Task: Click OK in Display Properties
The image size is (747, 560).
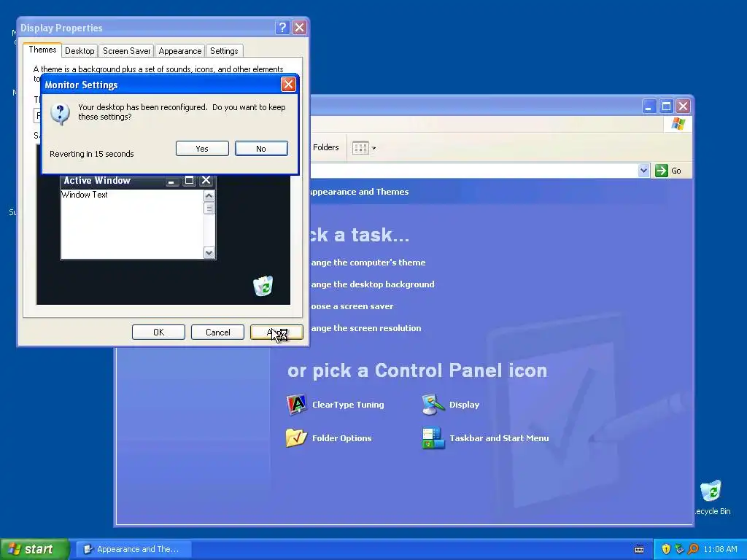Action: click(x=158, y=332)
